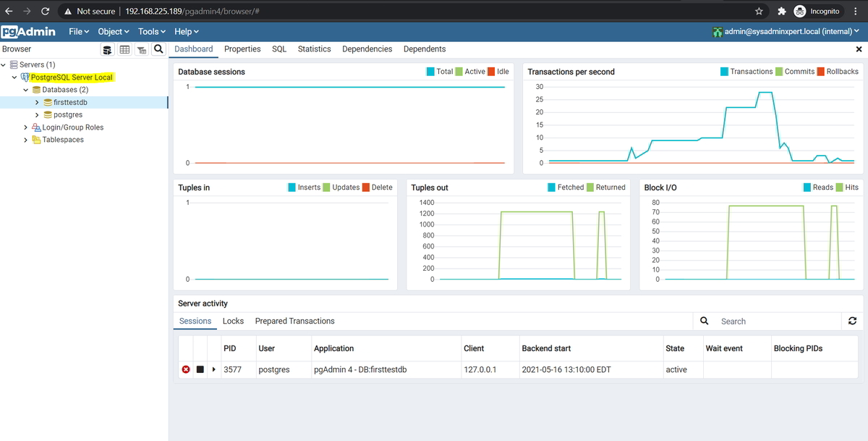The image size is (868, 441).
Task: Cancel active query with black square icon
Action: pos(200,369)
